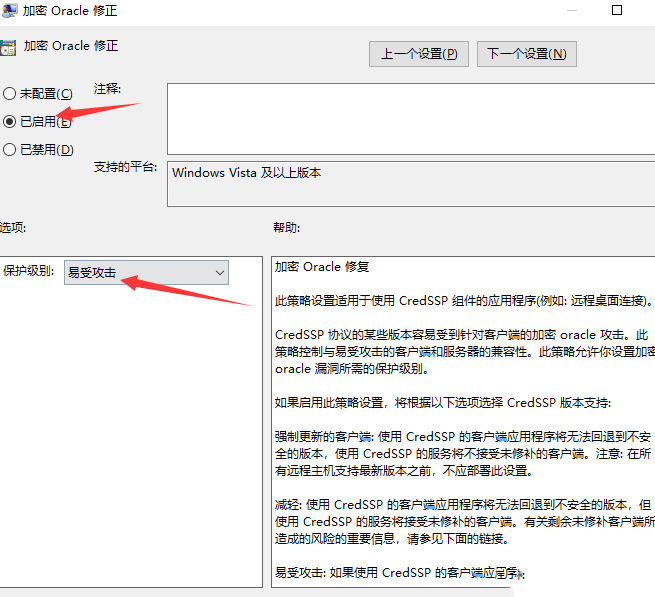Click help paragraph starting 减轻: 使用 CredSSP
This screenshot has height=597, width=655.
point(464,522)
